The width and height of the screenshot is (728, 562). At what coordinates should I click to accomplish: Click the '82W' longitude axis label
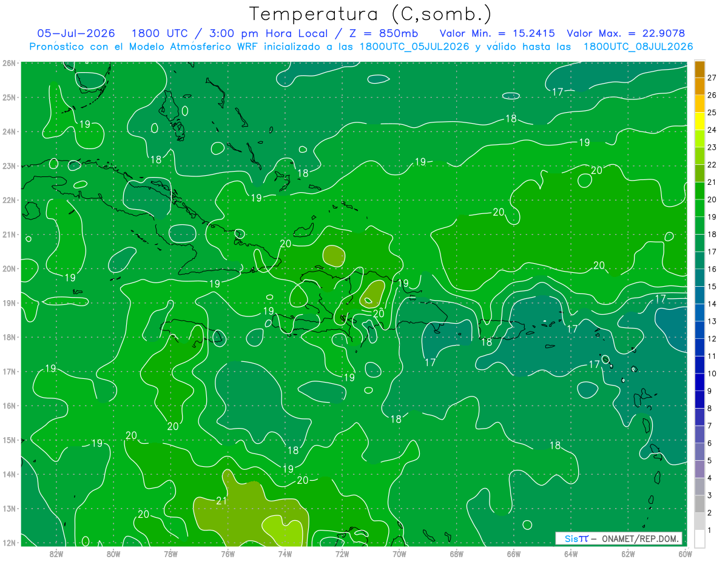(x=56, y=554)
